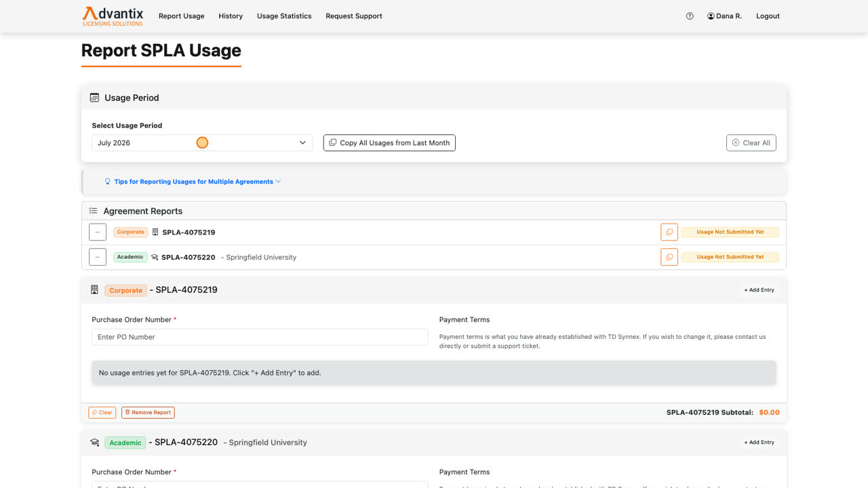Image resolution: width=868 pixels, height=488 pixels.
Task: Click the Report SPLA Usage heading
Action: tap(161, 51)
